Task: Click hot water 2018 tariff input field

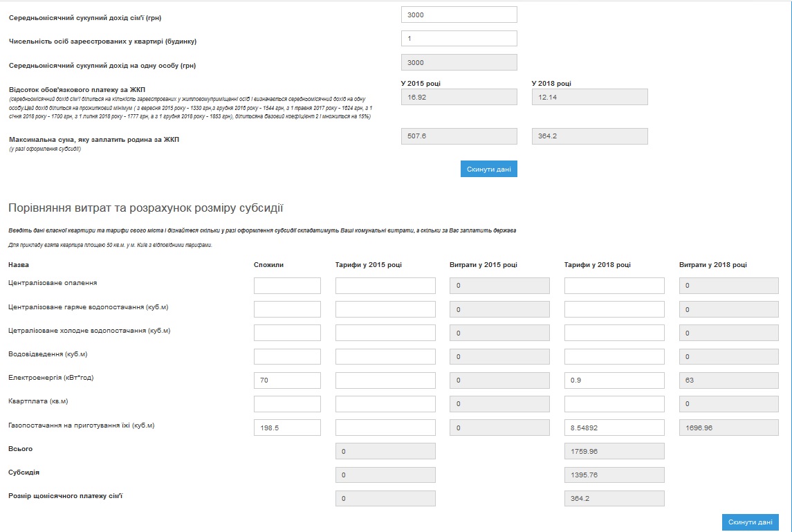Action: coord(614,309)
